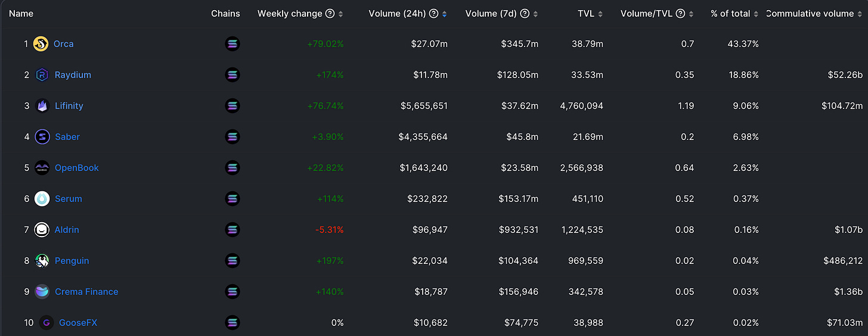This screenshot has width=868, height=336.
Task: Open the Serum protocol link
Action: coord(69,198)
